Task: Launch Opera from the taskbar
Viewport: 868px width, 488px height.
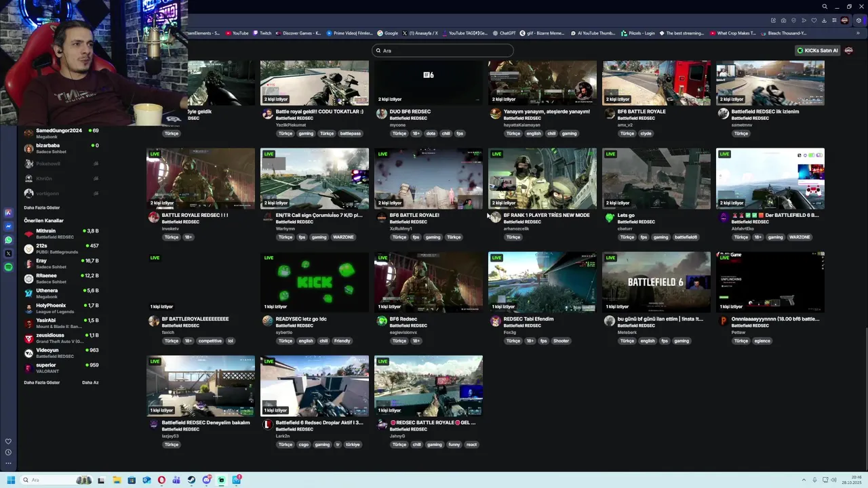Action: [x=161, y=480]
